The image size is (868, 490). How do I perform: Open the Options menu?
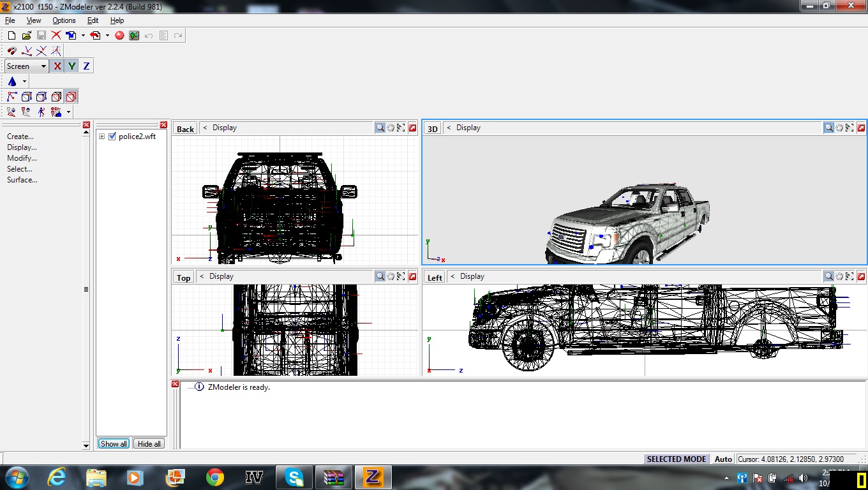(64, 20)
